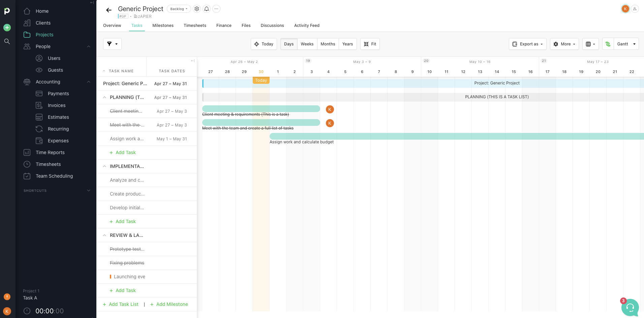Open the Backlog status dropdown
Viewport: 644px width, 318px height.
[x=179, y=9]
